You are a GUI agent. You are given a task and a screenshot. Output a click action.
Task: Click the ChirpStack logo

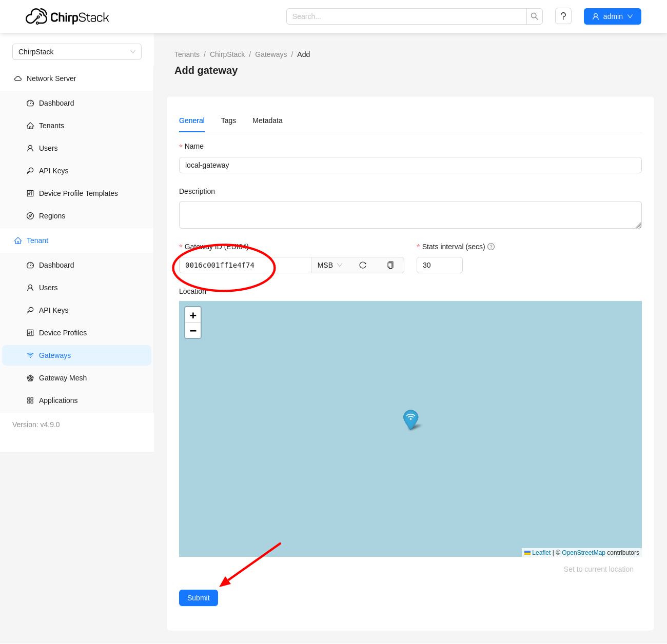pyautogui.click(x=67, y=17)
